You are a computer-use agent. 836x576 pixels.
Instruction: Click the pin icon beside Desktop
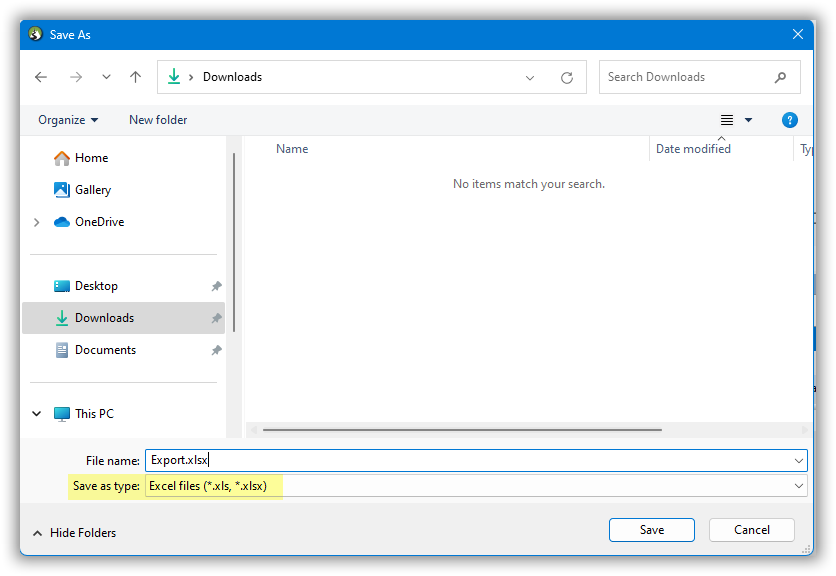(216, 286)
